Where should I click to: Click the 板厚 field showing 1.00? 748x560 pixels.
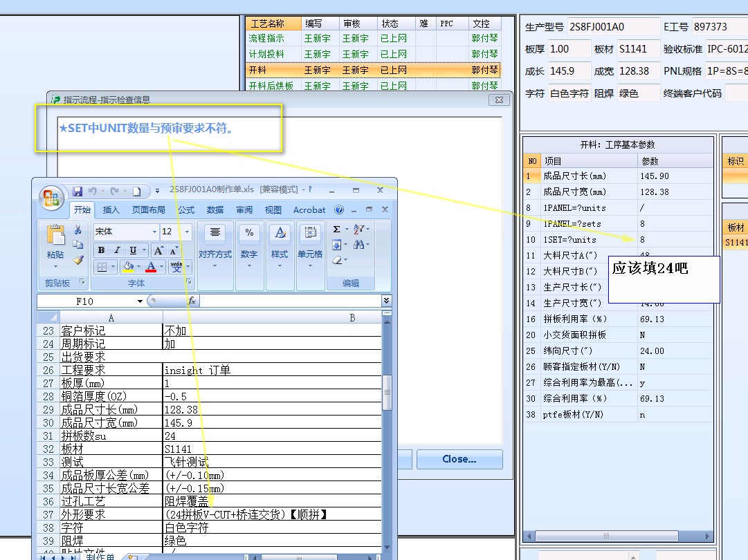point(569,49)
